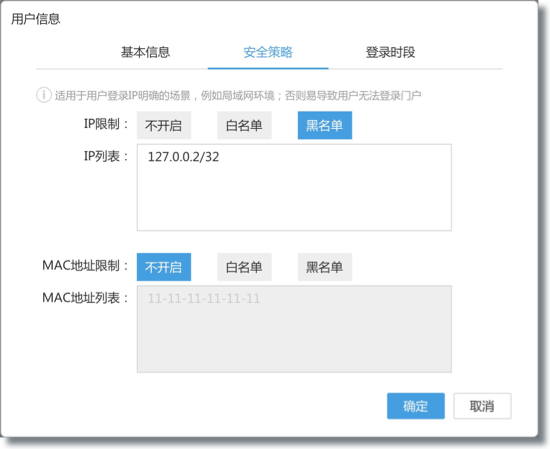
Task: Choose 白名单 for IP限制
Action: tap(244, 125)
